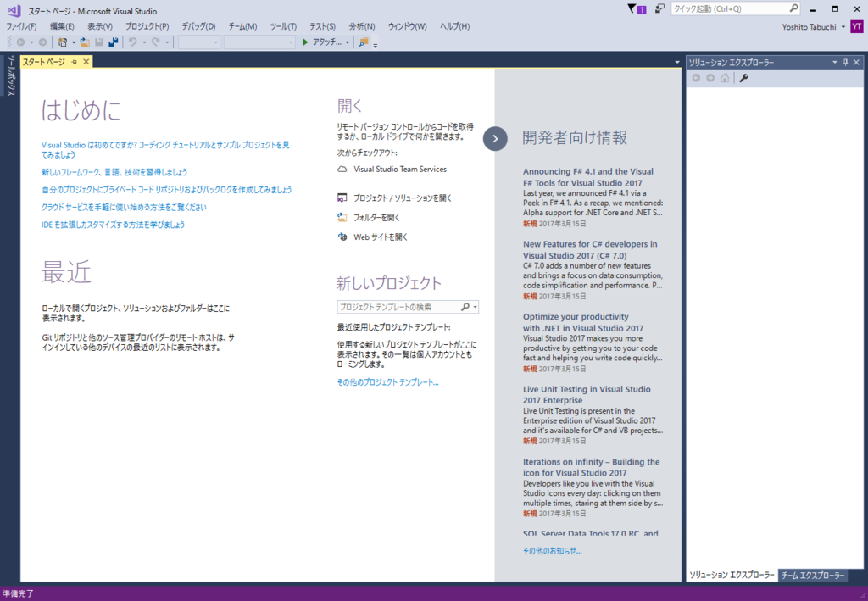
Task: Open the ヘルプ(H) menu
Action: pos(454,26)
